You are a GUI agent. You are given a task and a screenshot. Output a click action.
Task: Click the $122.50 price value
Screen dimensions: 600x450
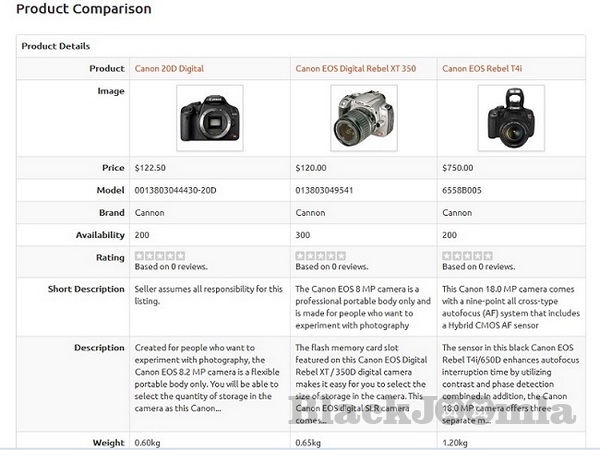[150, 168]
